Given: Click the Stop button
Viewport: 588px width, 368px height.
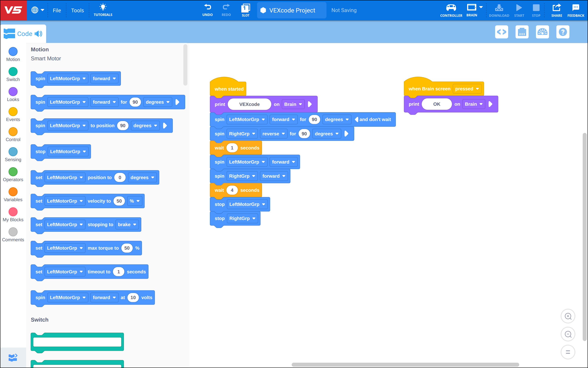Looking at the screenshot, I should point(536,10).
